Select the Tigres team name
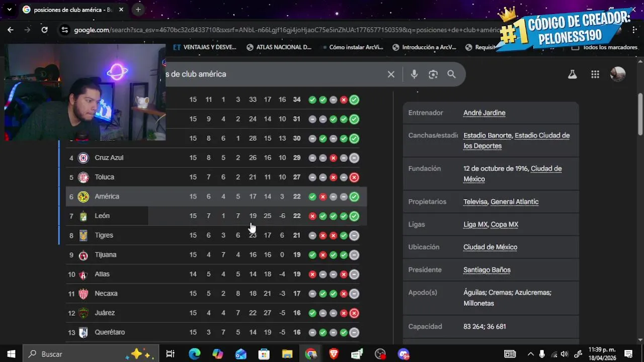 104,235
